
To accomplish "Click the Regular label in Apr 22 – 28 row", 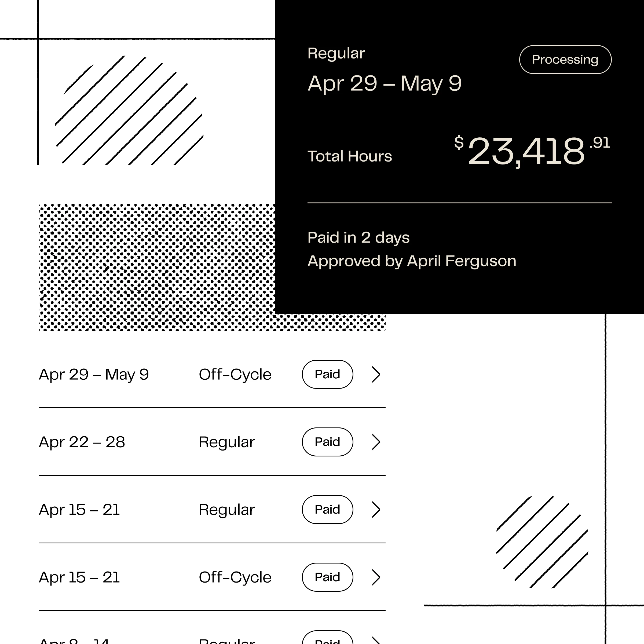I will click(x=227, y=442).
